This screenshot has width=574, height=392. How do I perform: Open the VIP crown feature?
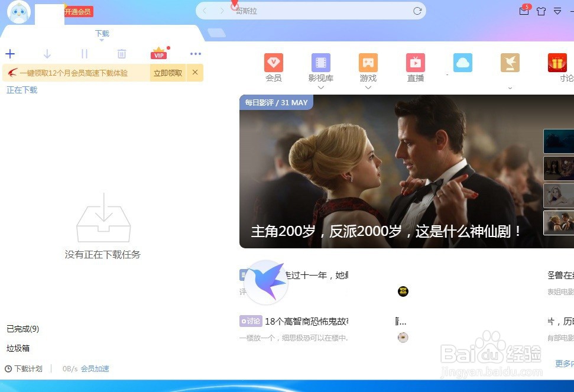pyautogui.click(x=158, y=54)
